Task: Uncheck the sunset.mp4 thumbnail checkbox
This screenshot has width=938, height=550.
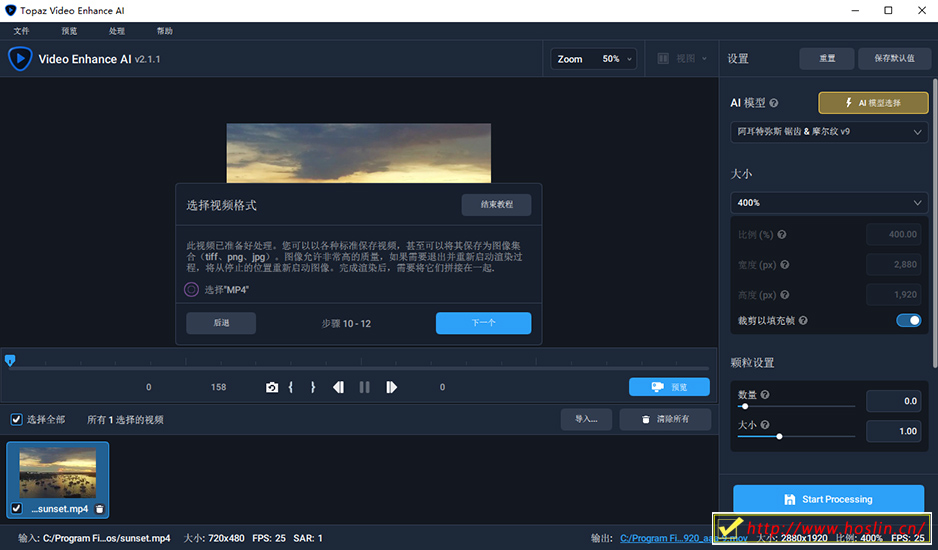Action: click(17, 509)
